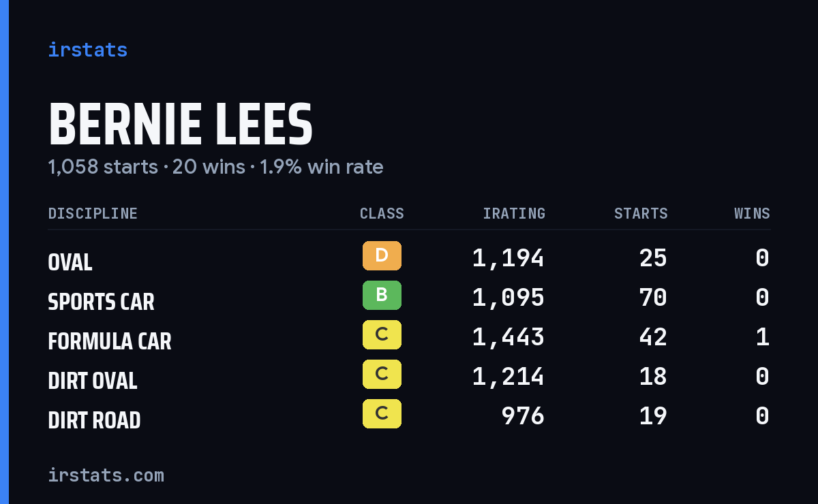This screenshot has width=818, height=504.
Task: Click the C class badge for Dirt Oval
Action: pyautogui.click(x=382, y=375)
